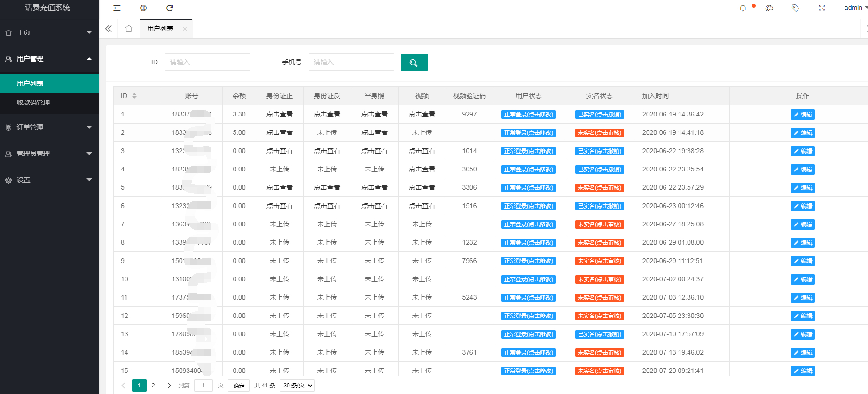Viewport: 868px width, 394px height.
Task: Click the tag note icon in the header
Action: tap(796, 8)
